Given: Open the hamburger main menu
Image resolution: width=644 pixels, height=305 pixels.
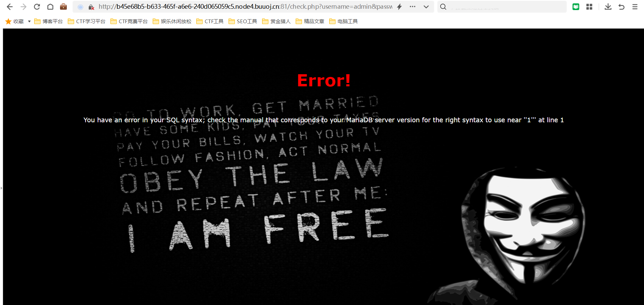Looking at the screenshot, I should pos(635,7).
